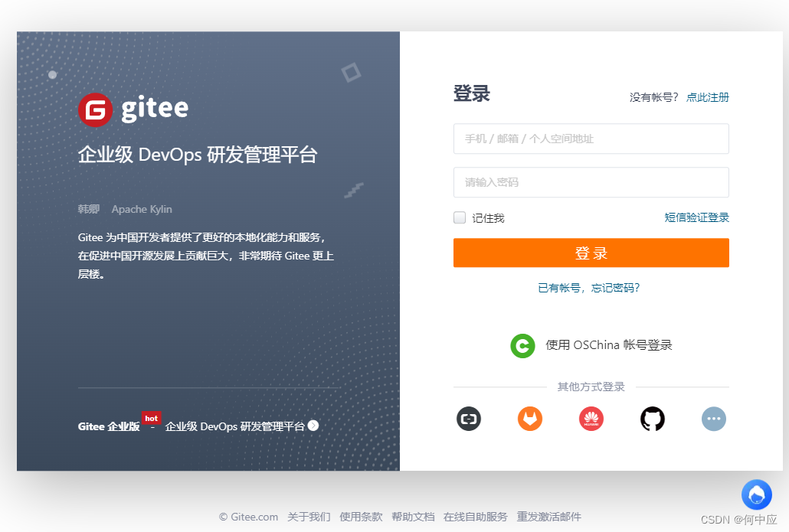The image size is (789, 532).
Task: Click the 记住我 label text
Action: pos(488,218)
